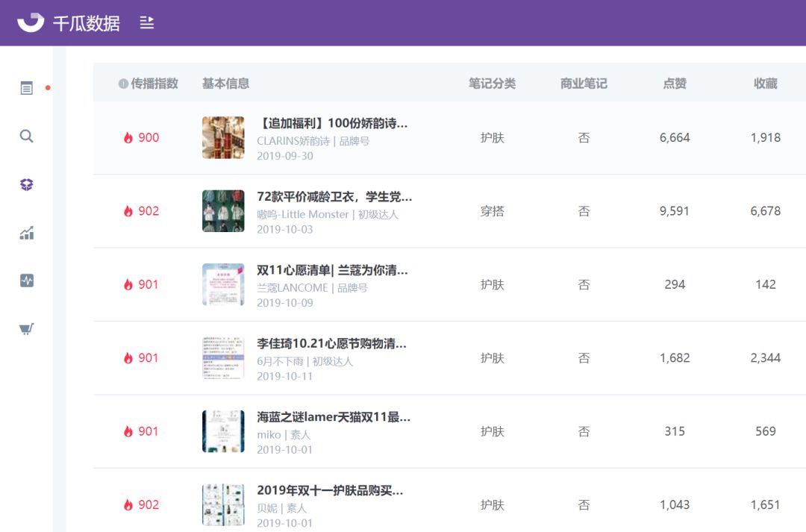Viewport: 806px width, 532px height.
Task: Open the CLARINS娇韵诗 note thumbnail
Action: tap(223, 138)
